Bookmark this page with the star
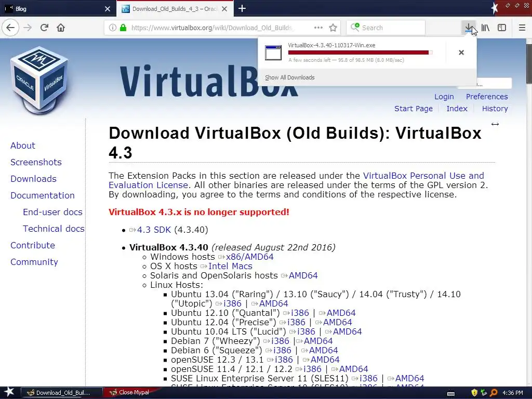Viewport: 532px width, 399px height. click(333, 28)
